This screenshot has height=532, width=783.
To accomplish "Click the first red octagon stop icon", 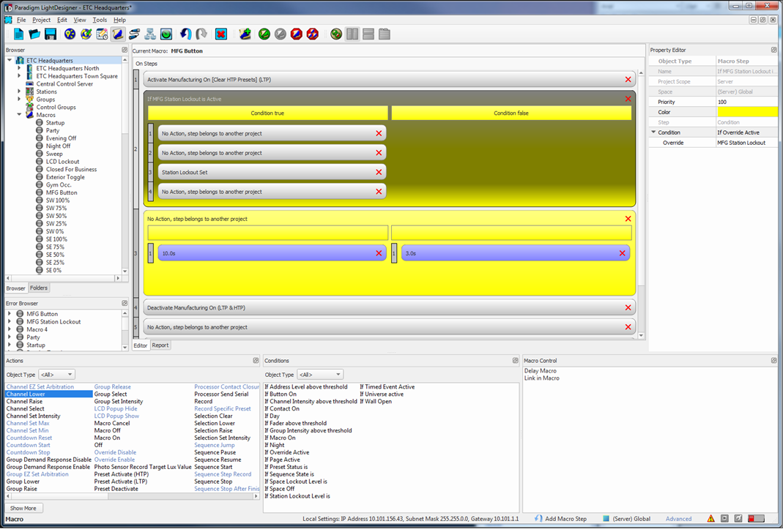I will point(296,34).
